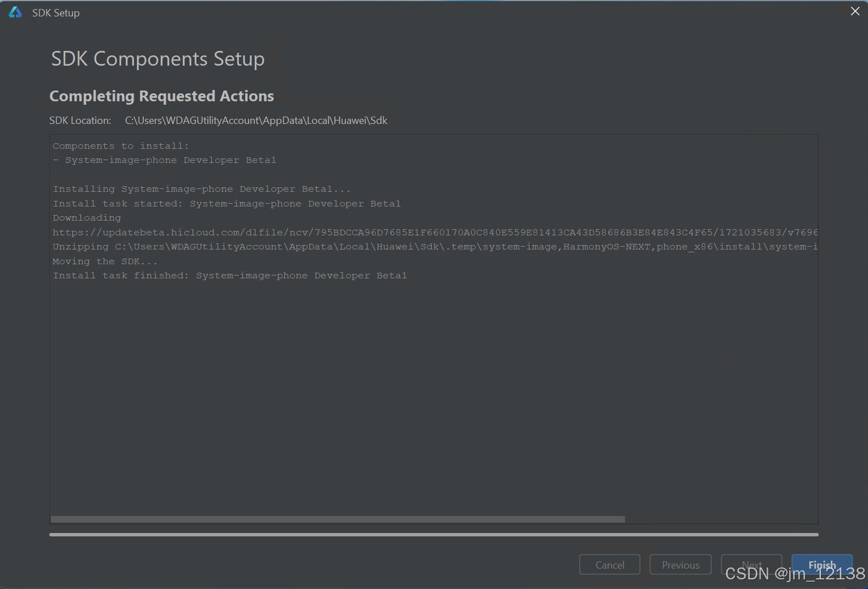The image size is (868, 589).
Task: Click the Previous button
Action: (681, 565)
